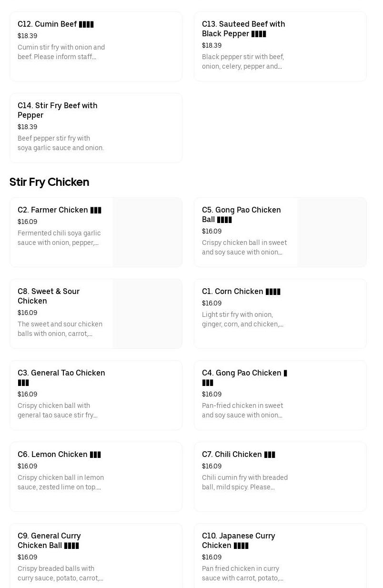The image size is (383, 588).
Task: Click the Stir Fry Chicken section heading
Action: (50, 182)
